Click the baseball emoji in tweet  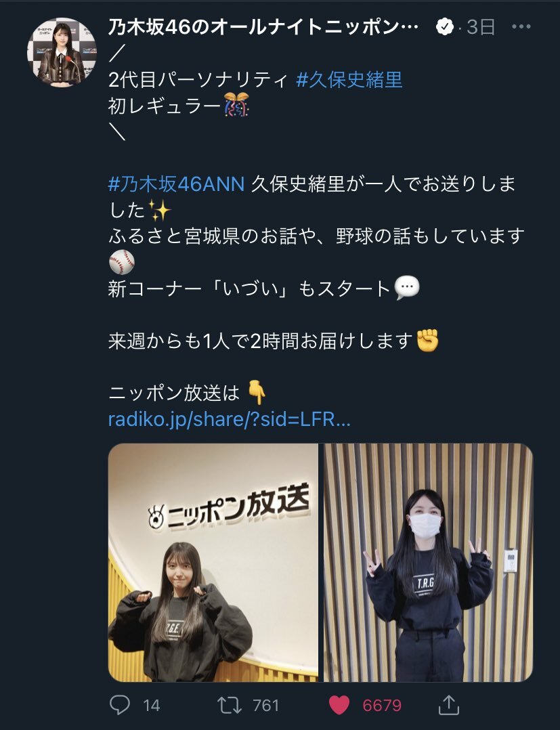pos(121,262)
